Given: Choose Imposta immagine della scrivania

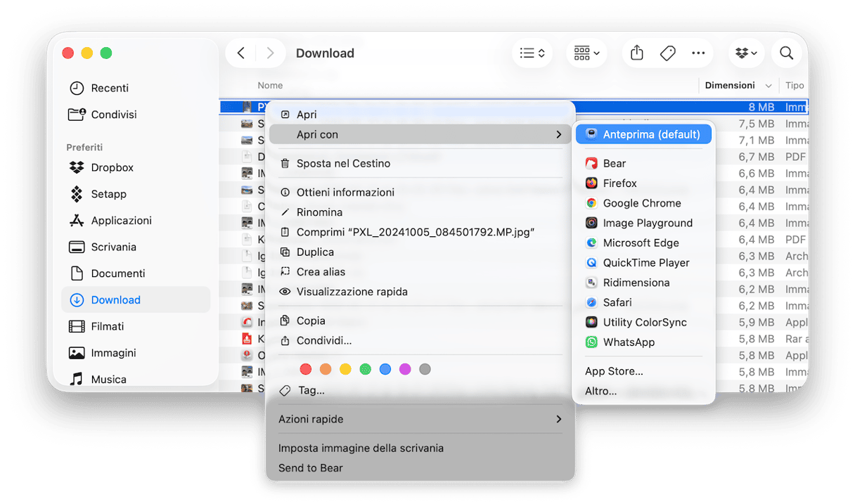Looking at the screenshot, I should point(420,448).
